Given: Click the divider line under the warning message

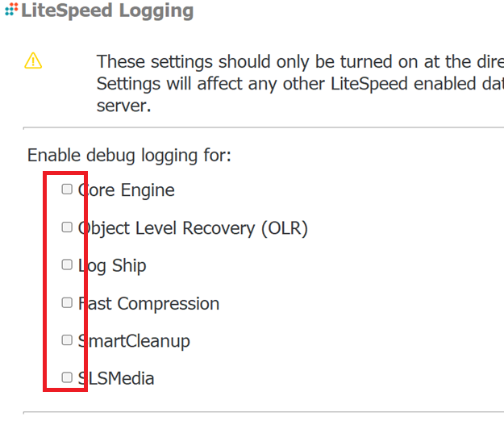Looking at the screenshot, I should (264, 128).
